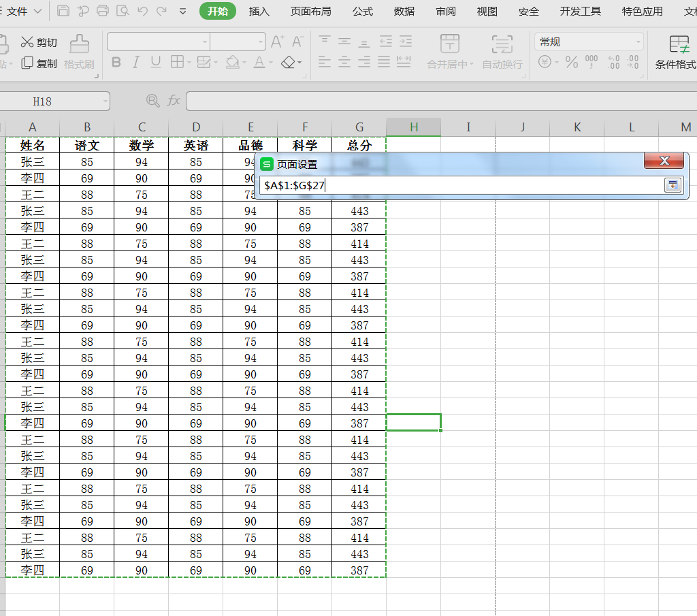Click the expand dialog button in 页面设置
The height and width of the screenshot is (616, 697).
click(x=673, y=185)
